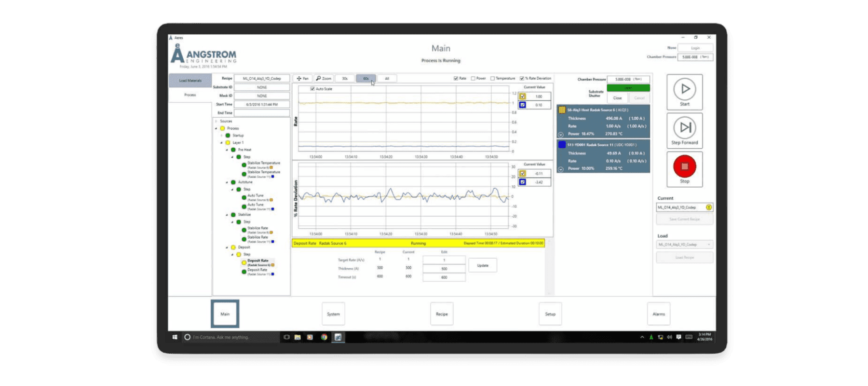Screen dimensions: 868x386
Task: Expand the Sources tree node
Action: click(216, 121)
